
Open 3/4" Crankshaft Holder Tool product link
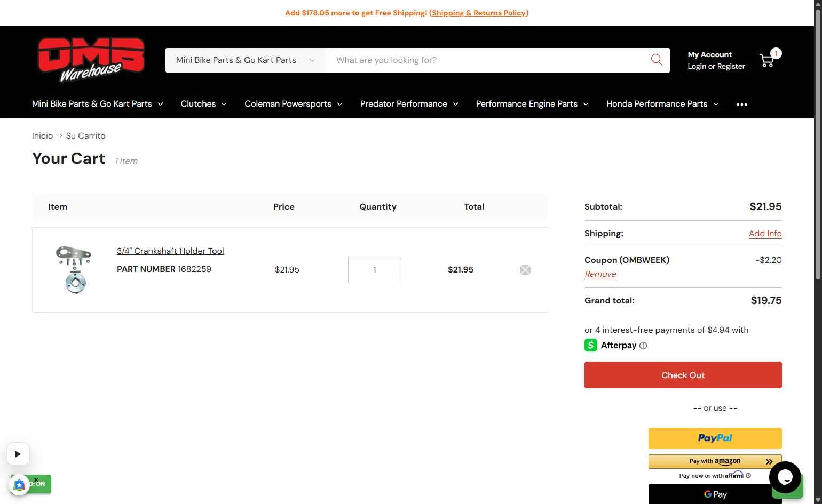point(170,251)
